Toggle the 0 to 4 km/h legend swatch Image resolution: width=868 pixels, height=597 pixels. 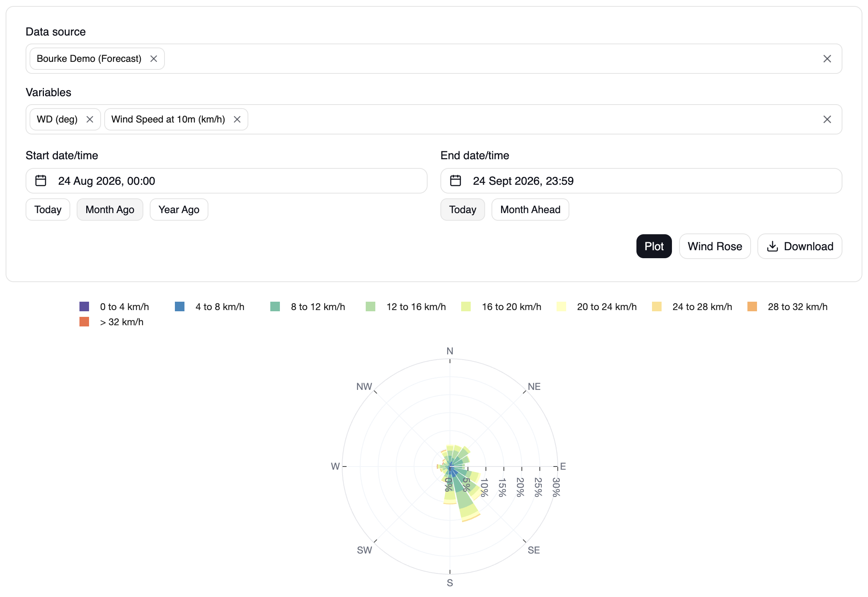[x=84, y=306]
